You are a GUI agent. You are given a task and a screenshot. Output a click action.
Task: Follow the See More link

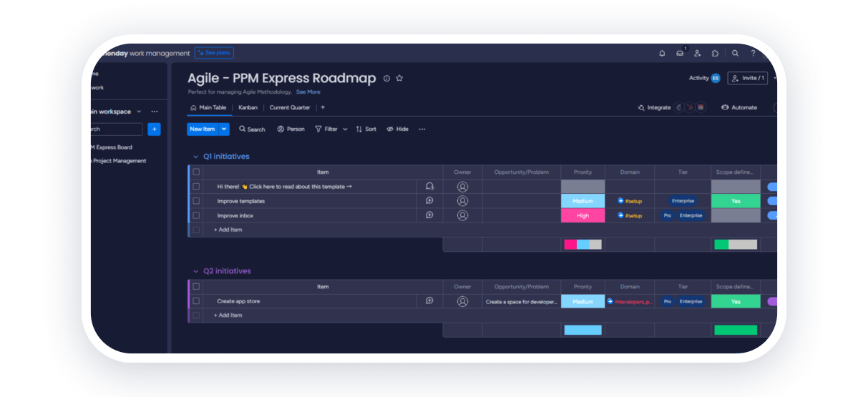pyautogui.click(x=308, y=92)
